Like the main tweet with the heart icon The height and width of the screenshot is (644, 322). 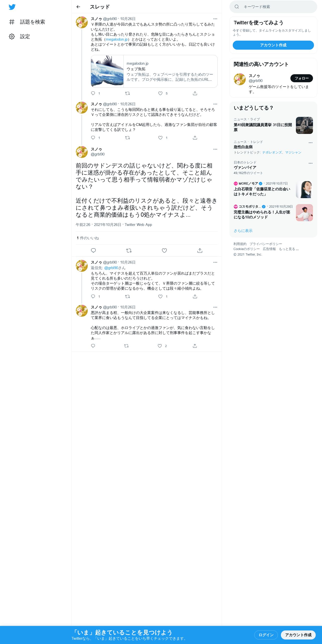[x=164, y=251]
